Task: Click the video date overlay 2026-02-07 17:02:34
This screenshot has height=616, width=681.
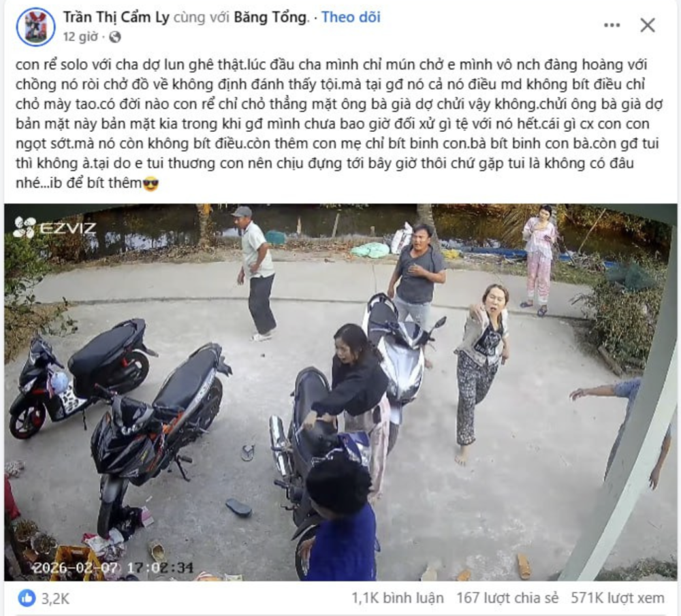Action: tap(113, 568)
